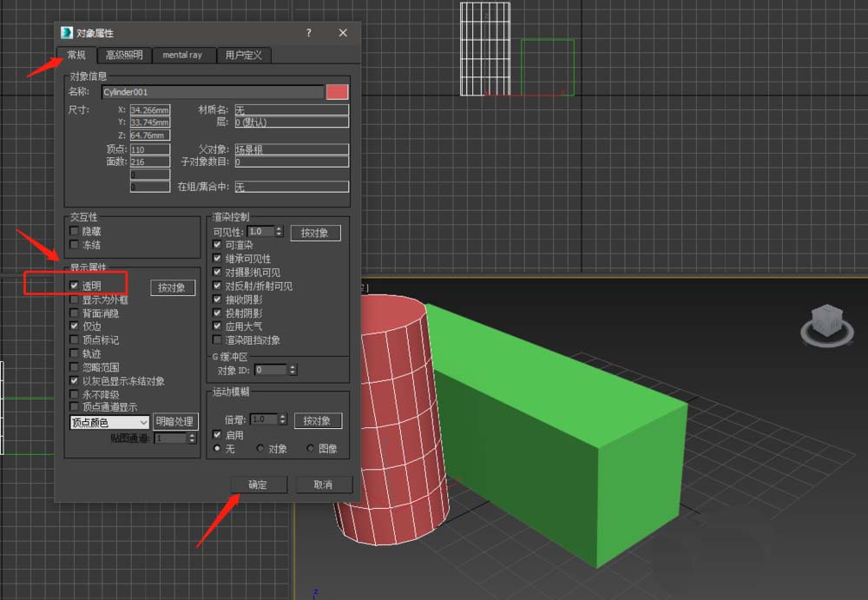
Task: Enable 忽略范围 checkbox
Action: coord(74,366)
